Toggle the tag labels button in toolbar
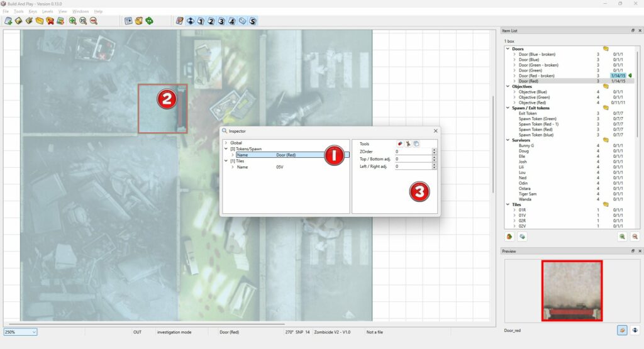This screenshot has width=644, height=349. [242, 21]
